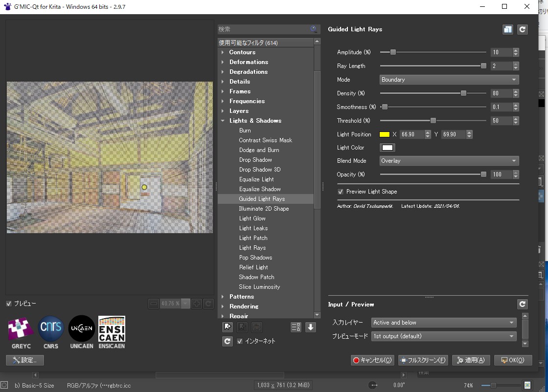548x392 pixels.
Task: Toggle Preview Light Shape checkbox
Action: tap(341, 192)
